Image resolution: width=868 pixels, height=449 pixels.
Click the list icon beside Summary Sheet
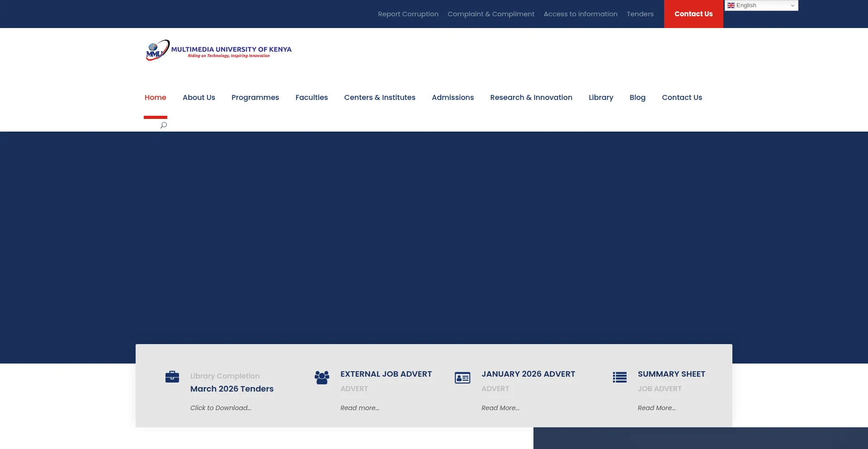[x=620, y=377]
